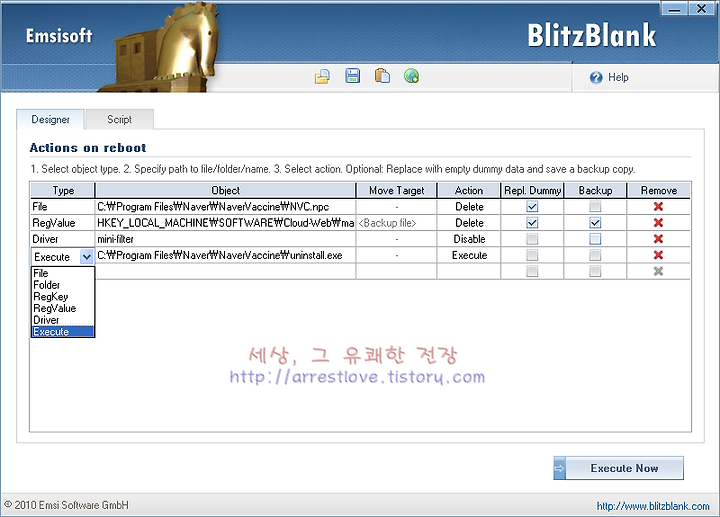Image resolution: width=720 pixels, height=517 pixels.
Task: Minimize the BlitzBlank window
Action: (x=674, y=9)
